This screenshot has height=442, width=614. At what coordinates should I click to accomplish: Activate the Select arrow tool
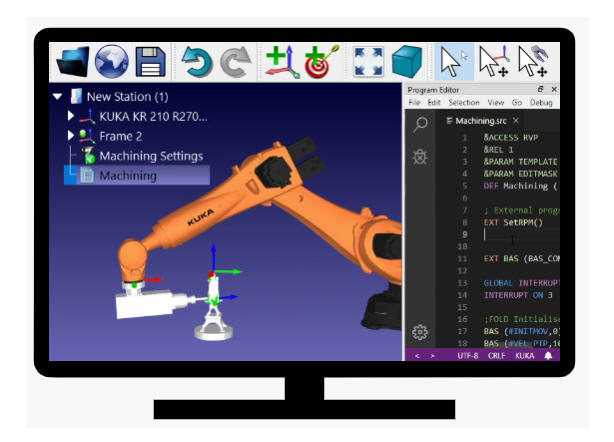pyautogui.click(x=452, y=62)
